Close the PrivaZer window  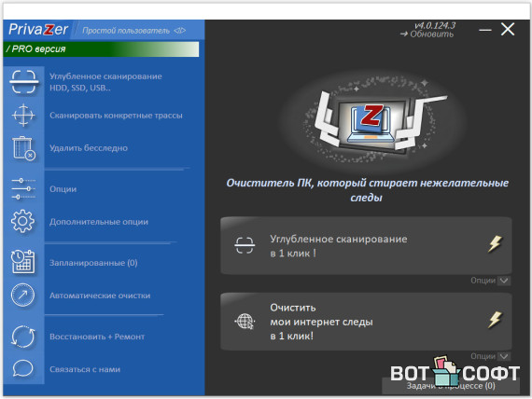tap(508, 29)
